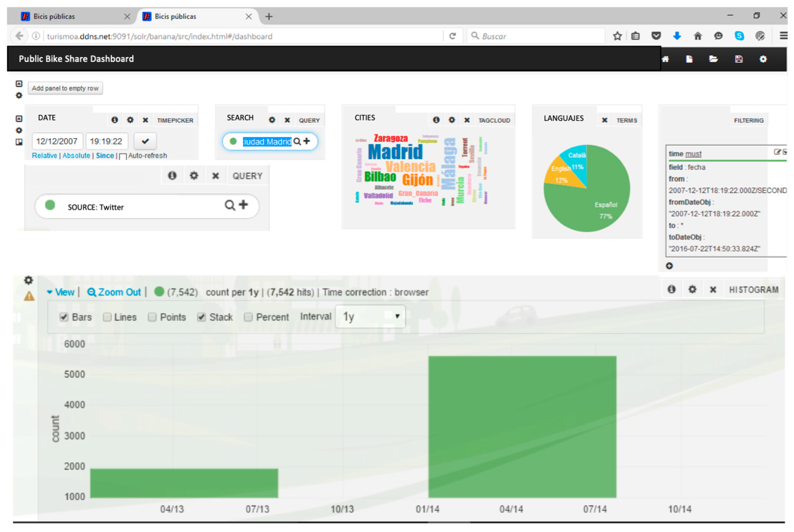This screenshot has width=794, height=532.
Task: Open DATE panel settings gear
Action: click(x=130, y=120)
